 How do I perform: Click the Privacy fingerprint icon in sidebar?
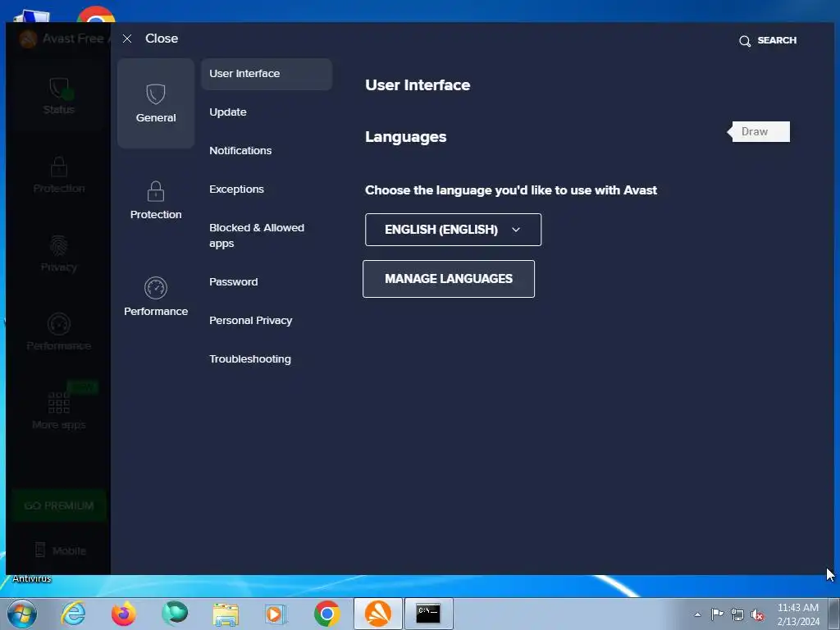59,246
